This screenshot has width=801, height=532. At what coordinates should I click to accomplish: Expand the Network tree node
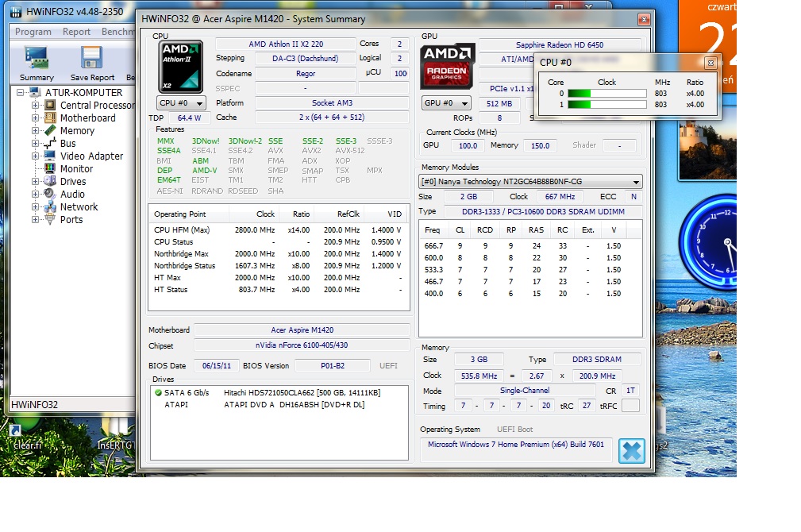click(x=35, y=207)
